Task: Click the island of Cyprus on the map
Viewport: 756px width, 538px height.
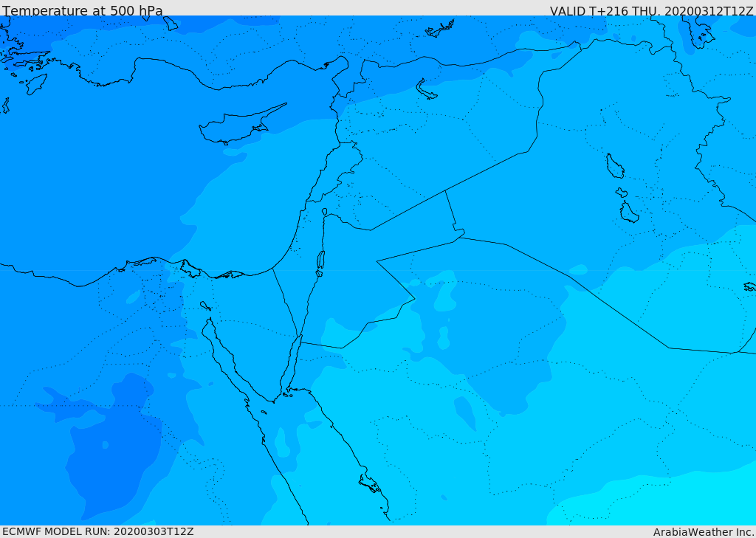Action: (238, 126)
